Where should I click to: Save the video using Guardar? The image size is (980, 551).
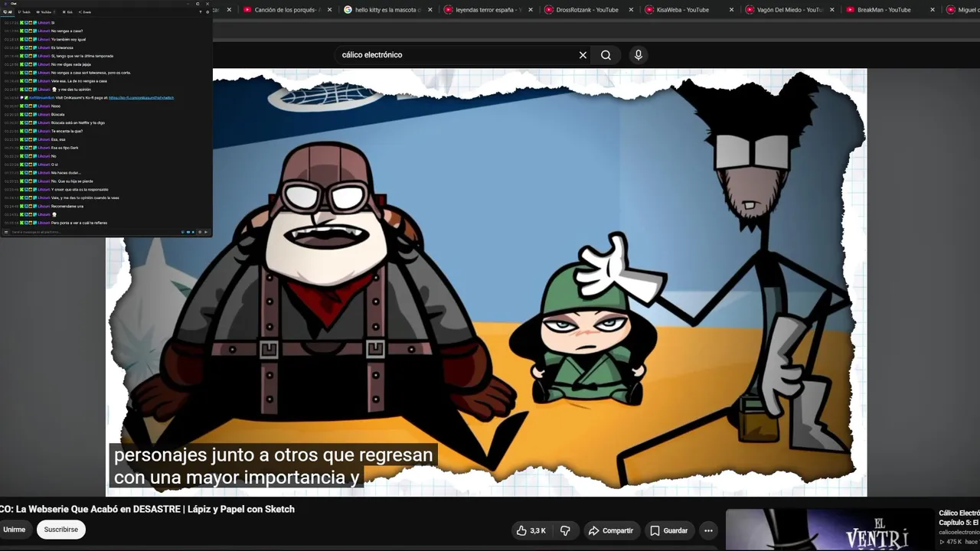coord(668,530)
